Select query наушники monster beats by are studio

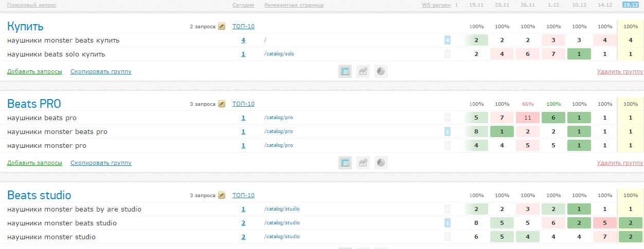tap(74, 209)
